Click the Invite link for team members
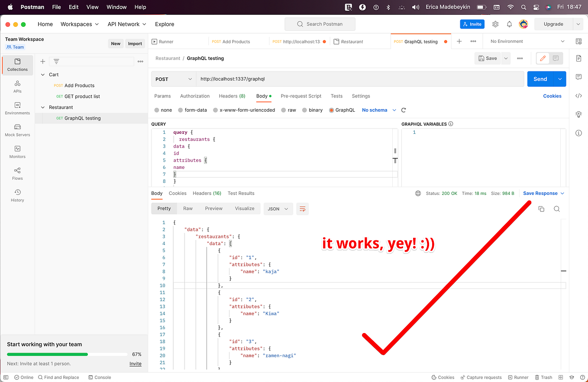 pyautogui.click(x=135, y=364)
